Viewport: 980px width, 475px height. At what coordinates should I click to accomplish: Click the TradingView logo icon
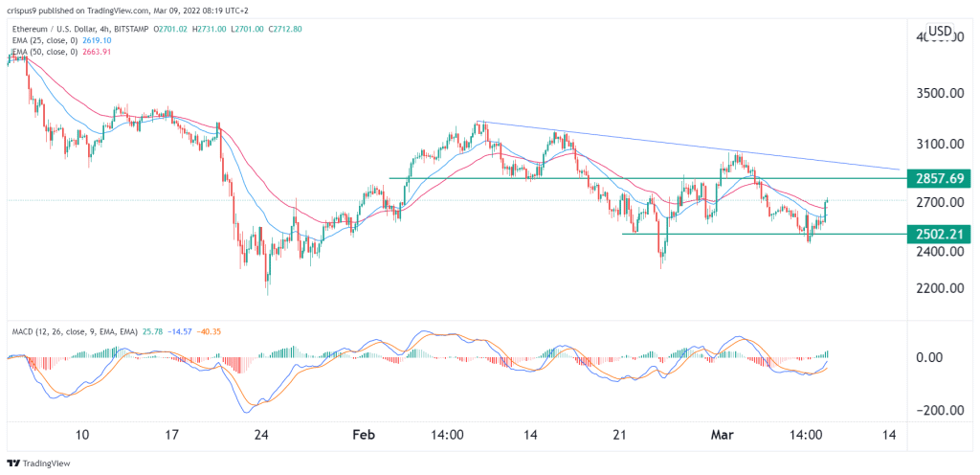coord(16,464)
